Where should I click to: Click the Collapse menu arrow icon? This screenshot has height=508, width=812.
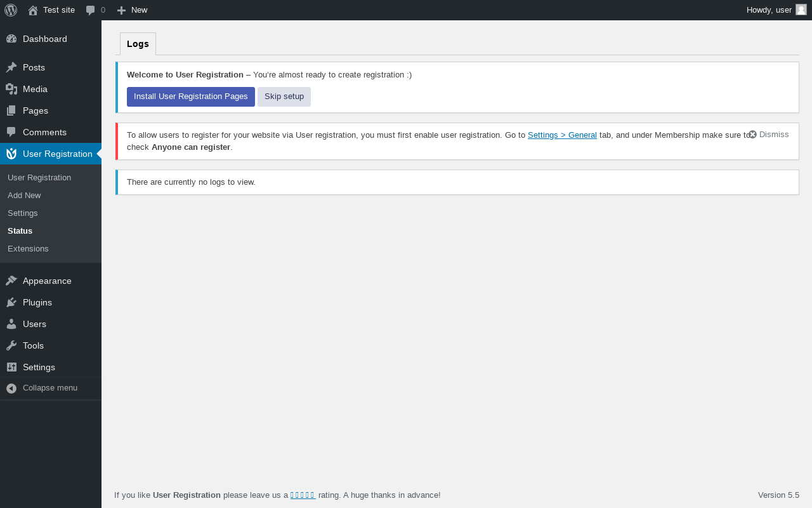[x=11, y=388]
